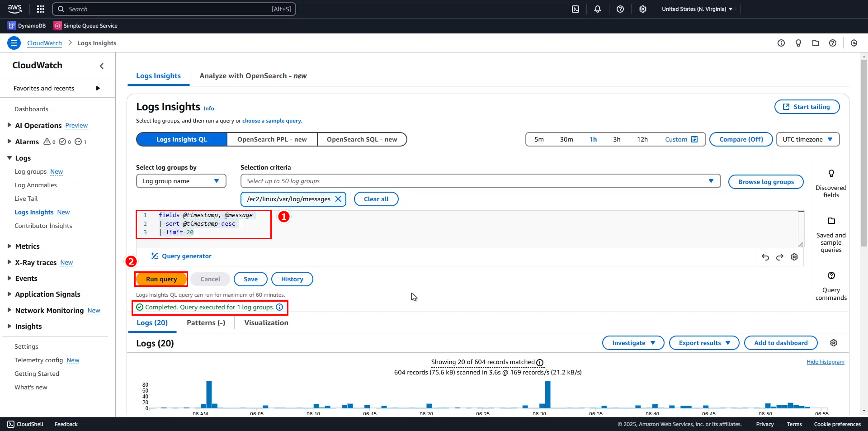Click the Run query button
868x431 pixels.
pos(161,279)
